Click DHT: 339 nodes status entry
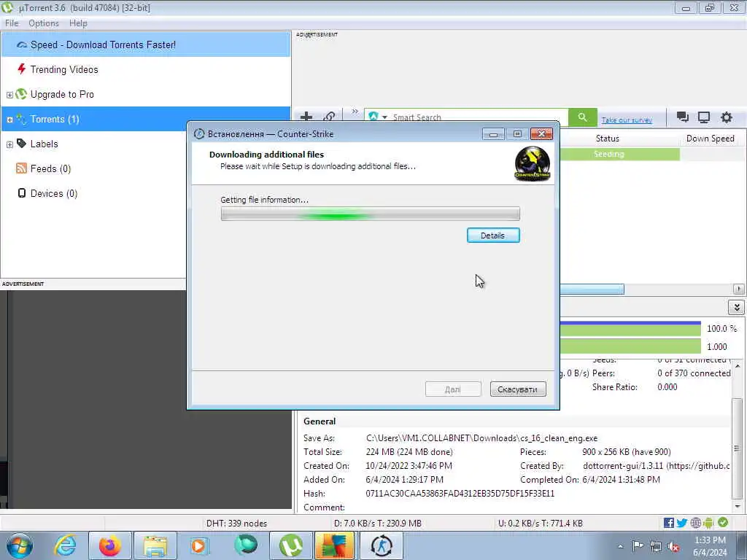The image size is (747, 560). tap(236, 524)
